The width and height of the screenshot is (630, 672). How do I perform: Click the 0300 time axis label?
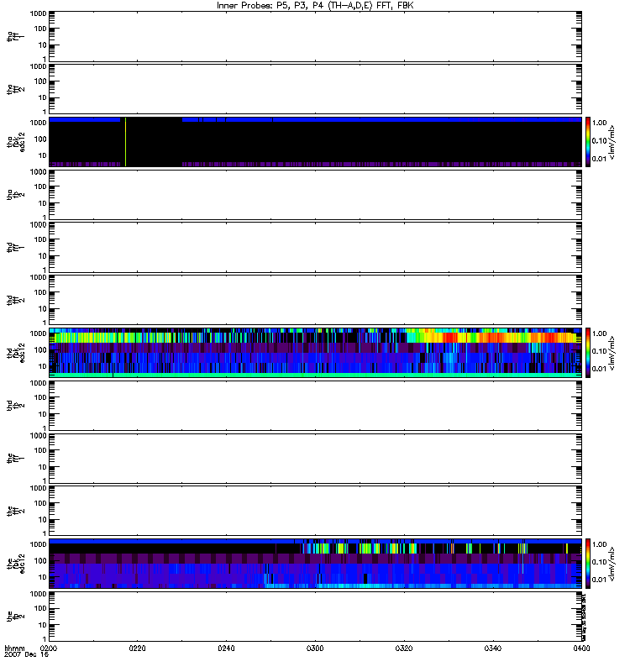coord(315,648)
